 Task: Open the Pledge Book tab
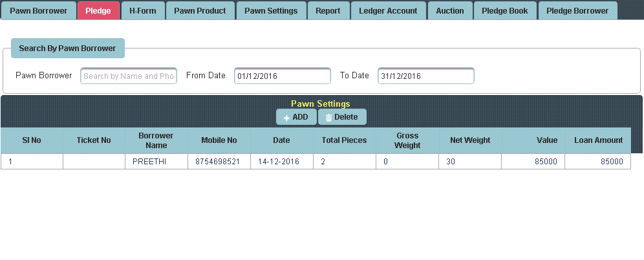[505, 11]
